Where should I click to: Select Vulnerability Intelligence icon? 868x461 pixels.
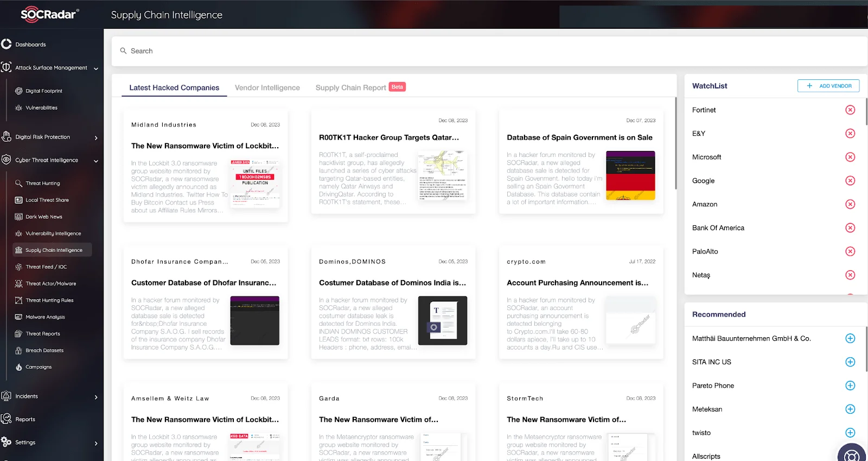click(19, 233)
